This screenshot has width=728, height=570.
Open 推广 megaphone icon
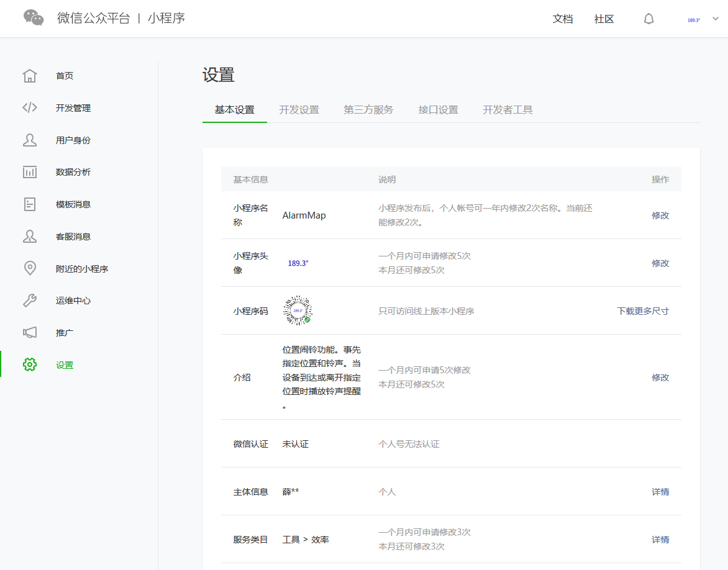pyautogui.click(x=30, y=333)
